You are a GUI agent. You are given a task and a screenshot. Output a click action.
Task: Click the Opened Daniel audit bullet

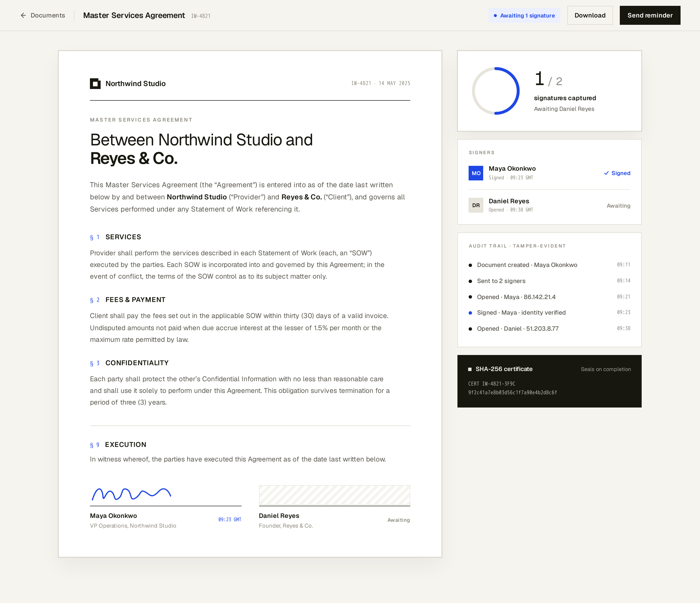coord(470,329)
